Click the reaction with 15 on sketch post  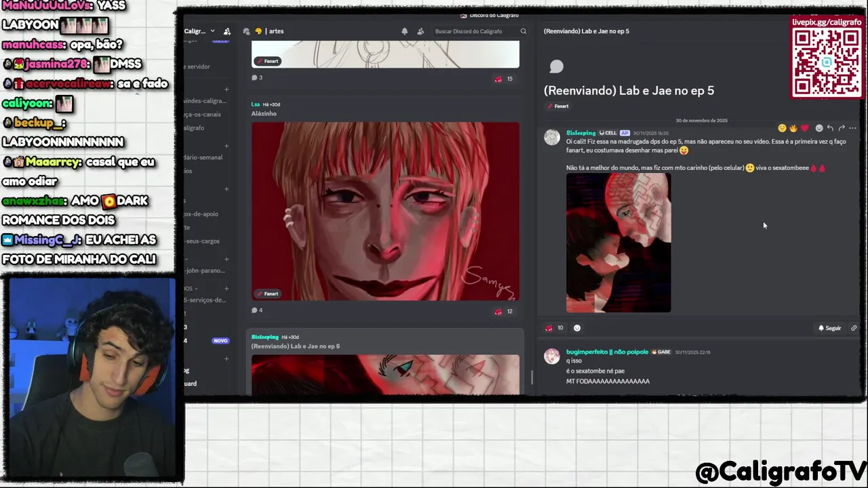click(504, 79)
